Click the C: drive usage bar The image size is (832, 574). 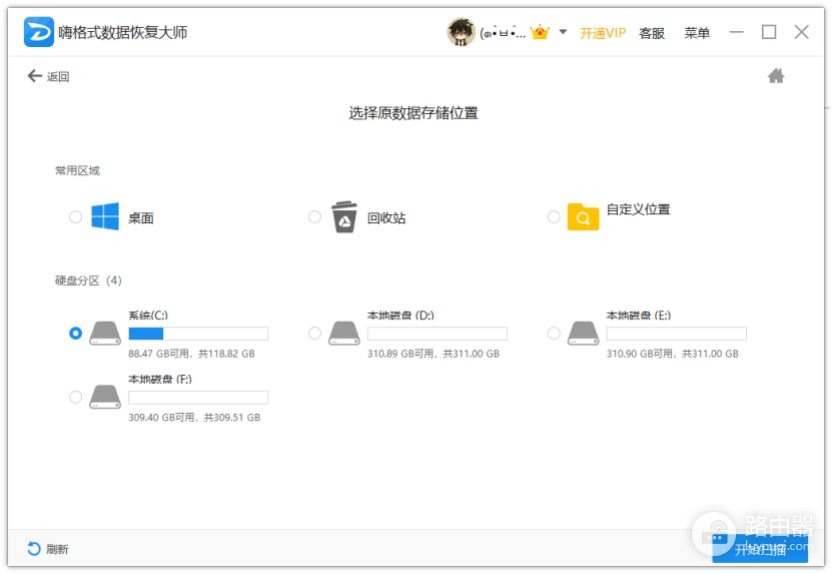coord(198,333)
